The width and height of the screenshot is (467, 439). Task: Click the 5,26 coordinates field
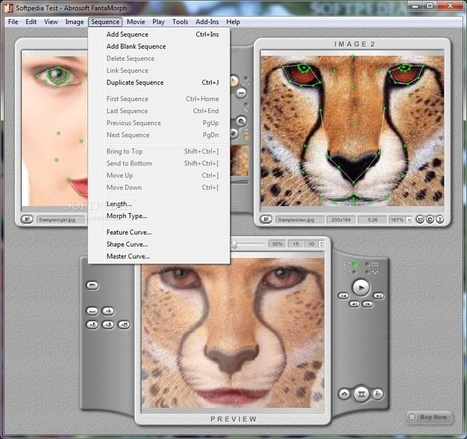click(x=372, y=220)
